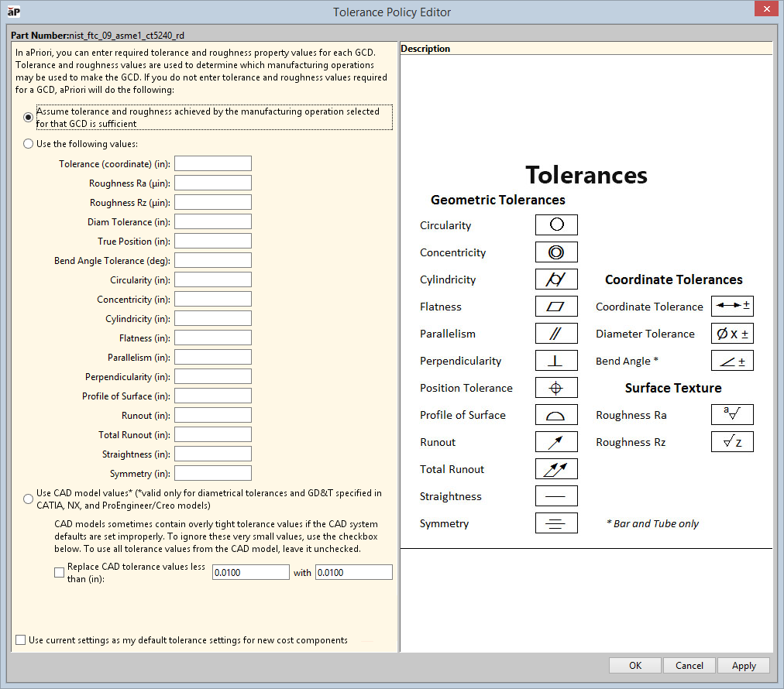Click the Part Number text nist_ftc_09_asme1_ct5240_rd
This screenshot has height=689, width=784.
tap(126, 36)
